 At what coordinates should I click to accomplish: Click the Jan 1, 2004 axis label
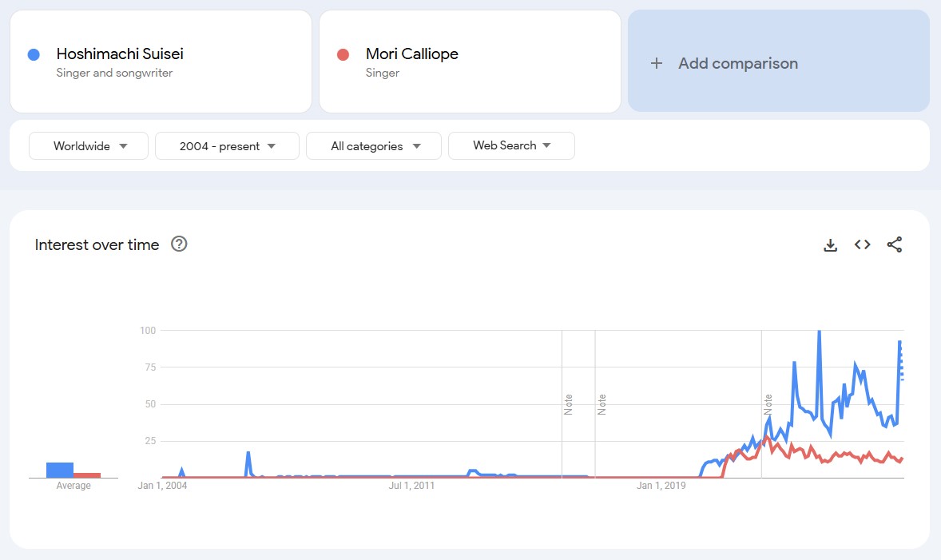(x=162, y=486)
